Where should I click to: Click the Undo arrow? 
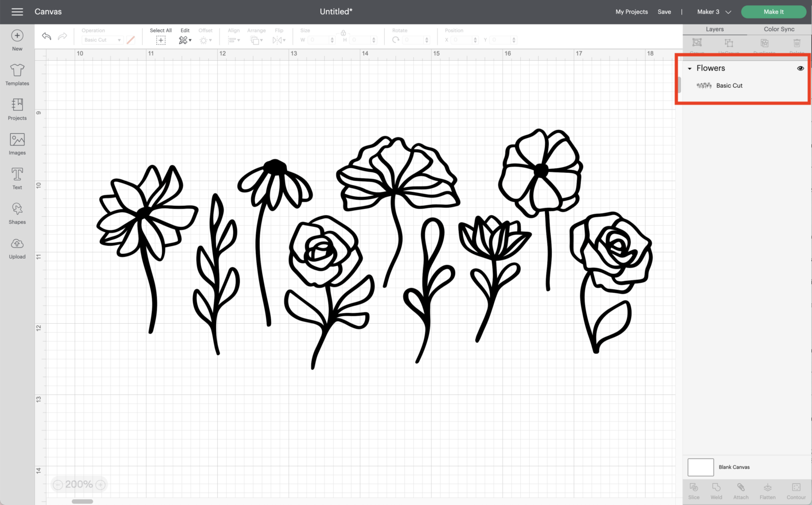pos(47,36)
